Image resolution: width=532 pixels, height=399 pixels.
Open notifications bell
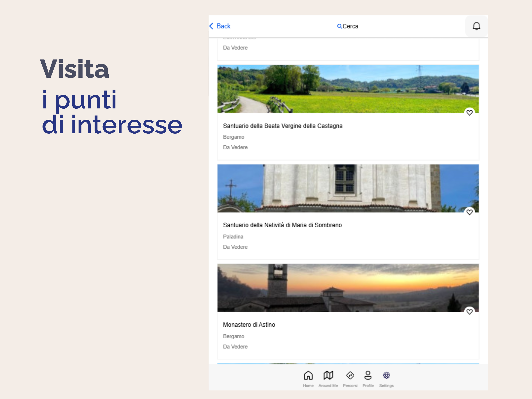tap(477, 26)
